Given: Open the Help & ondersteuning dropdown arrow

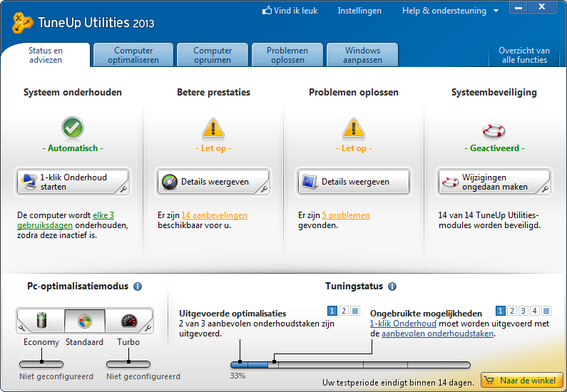Looking at the screenshot, I should tap(496, 11).
